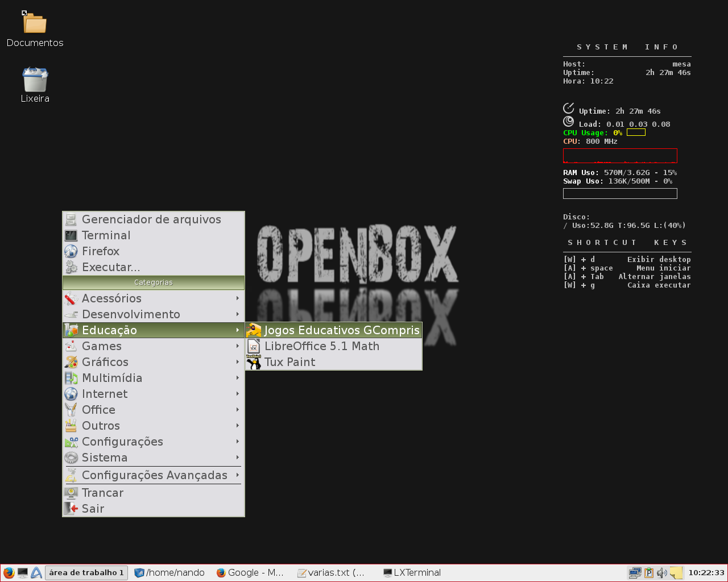Select Sair from the menu

pos(93,508)
